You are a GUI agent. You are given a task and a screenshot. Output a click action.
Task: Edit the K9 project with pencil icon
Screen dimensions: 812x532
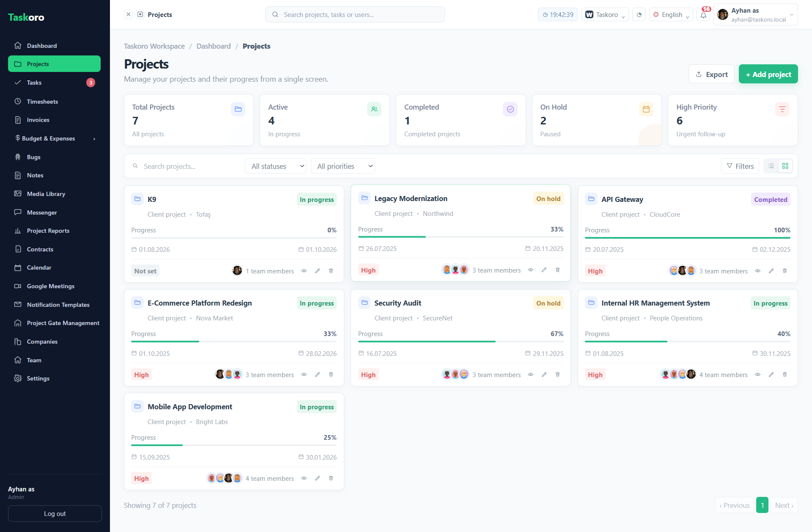coord(318,271)
